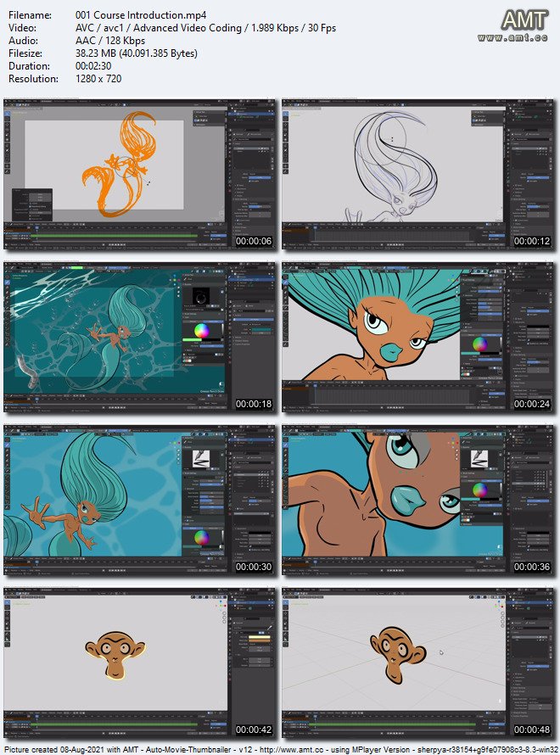Open the thumbnail stamped 00:00:06
This screenshot has width=560, height=755.
[x=140, y=175]
